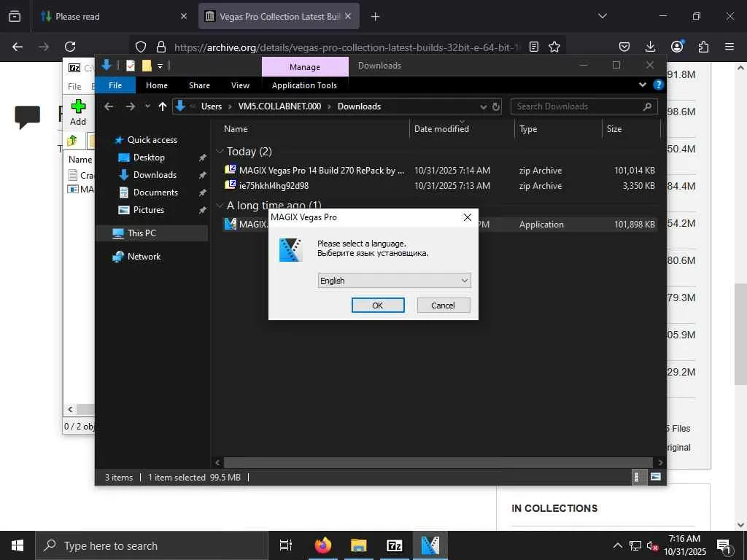Click the New folder quick access icon
The width and height of the screenshot is (747, 560).
[x=146, y=66]
